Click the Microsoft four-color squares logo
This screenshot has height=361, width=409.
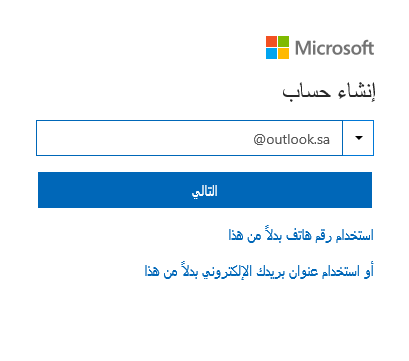[x=277, y=47]
